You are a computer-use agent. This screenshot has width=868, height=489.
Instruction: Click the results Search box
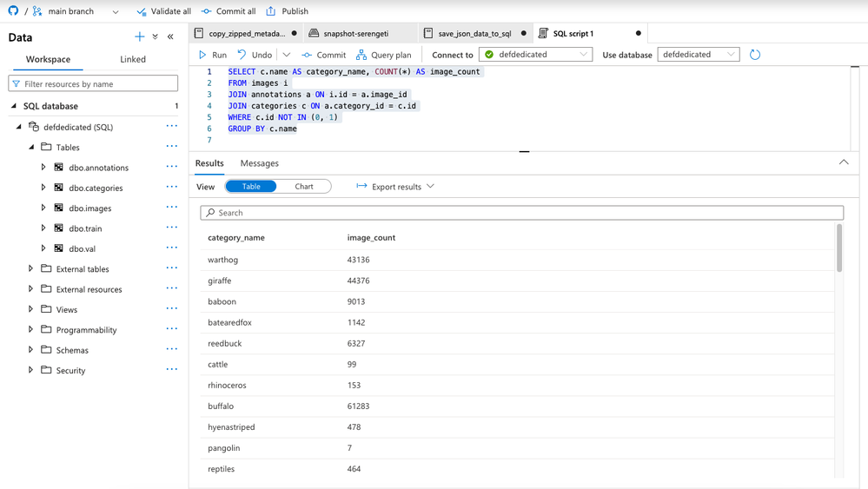coord(521,213)
